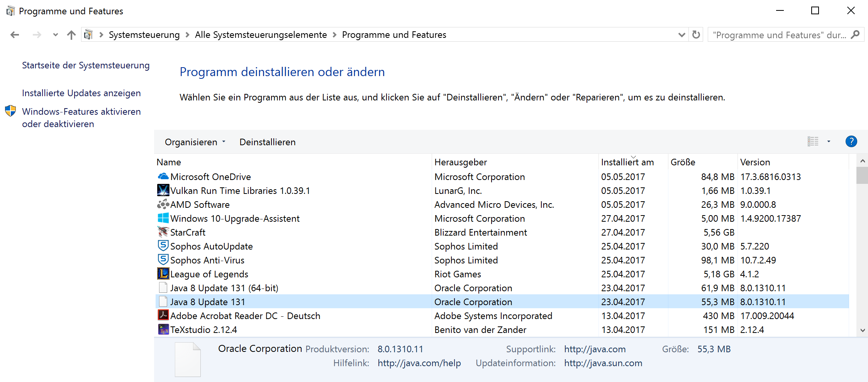
Task: Go up one folder level
Action: click(71, 35)
